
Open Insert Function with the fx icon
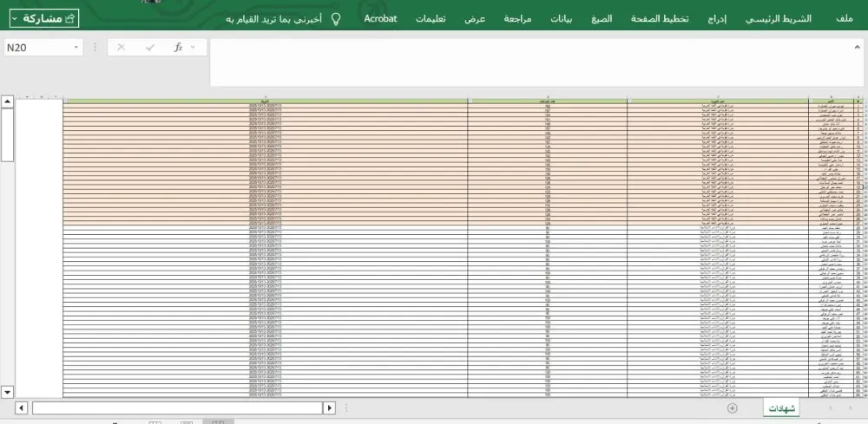178,48
